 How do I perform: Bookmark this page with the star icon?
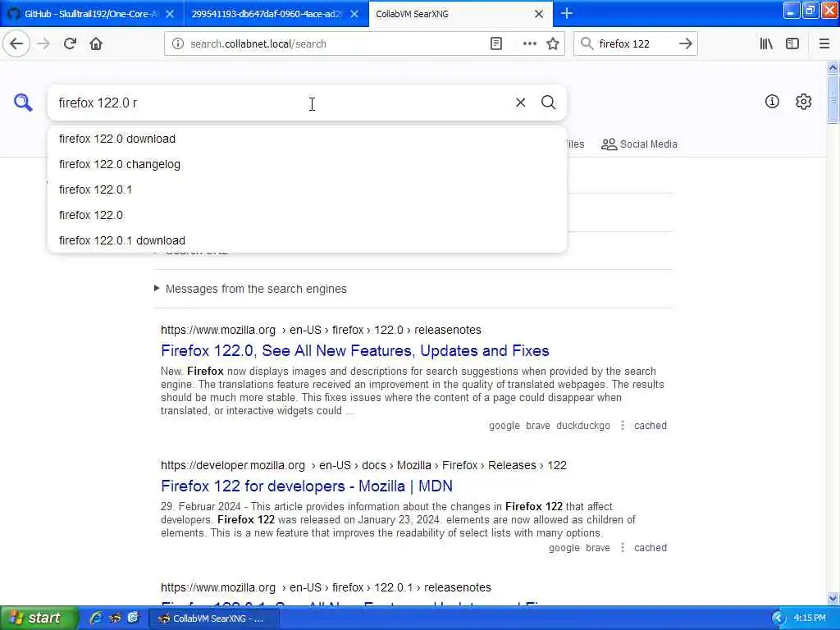point(553,44)
